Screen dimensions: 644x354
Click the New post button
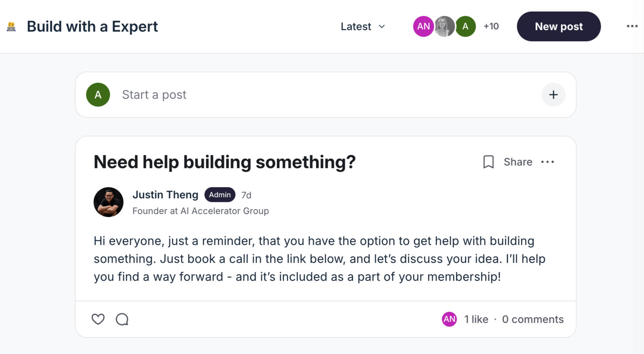click(559, 26)
